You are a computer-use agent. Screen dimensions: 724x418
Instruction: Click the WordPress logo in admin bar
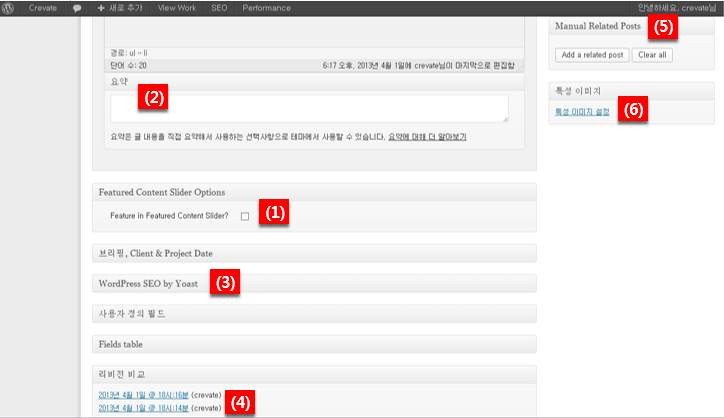point(8,8)
